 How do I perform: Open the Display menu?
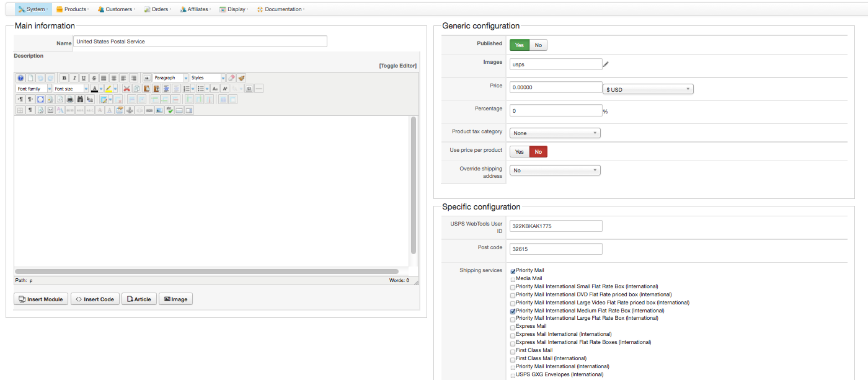point(234,9)
